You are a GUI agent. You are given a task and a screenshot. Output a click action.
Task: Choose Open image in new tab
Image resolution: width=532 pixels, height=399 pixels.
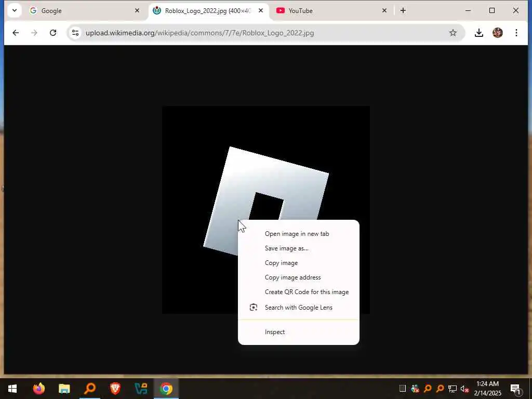click(x=299, y=234)
